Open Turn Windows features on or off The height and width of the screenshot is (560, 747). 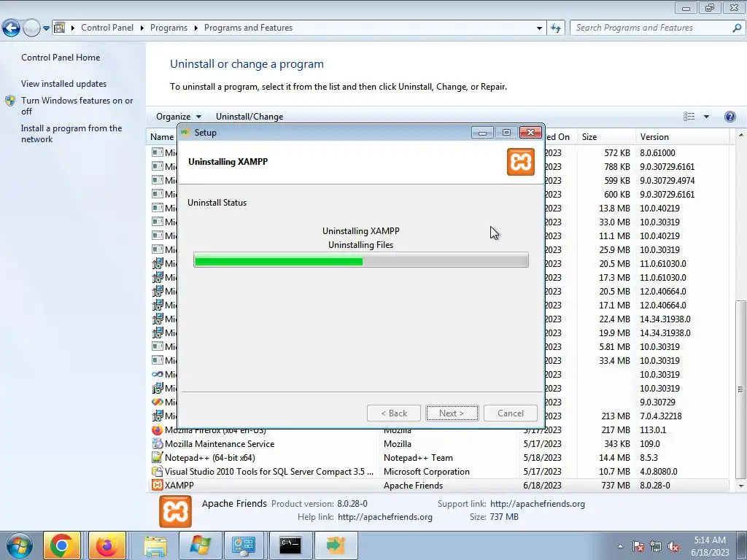(x=77, y=106)
